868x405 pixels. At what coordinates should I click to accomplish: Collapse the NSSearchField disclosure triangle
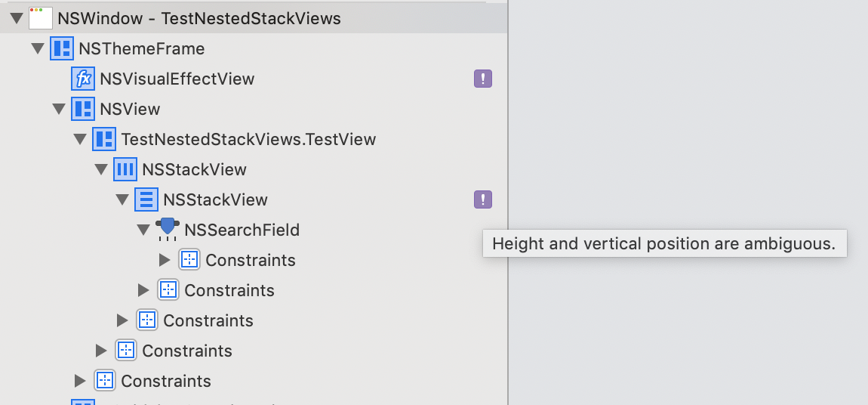pyautogui.click(x=143, y=229)
